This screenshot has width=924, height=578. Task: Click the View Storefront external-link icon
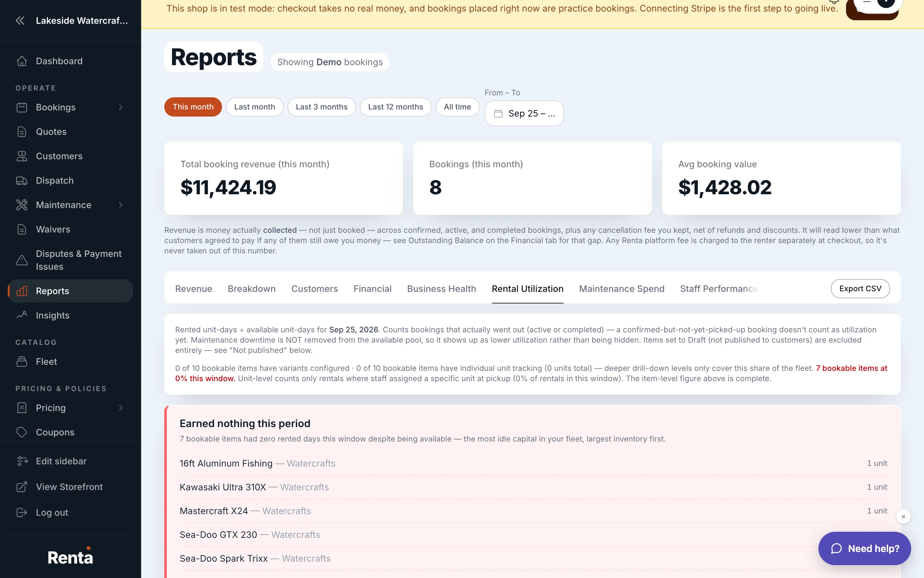22,487
